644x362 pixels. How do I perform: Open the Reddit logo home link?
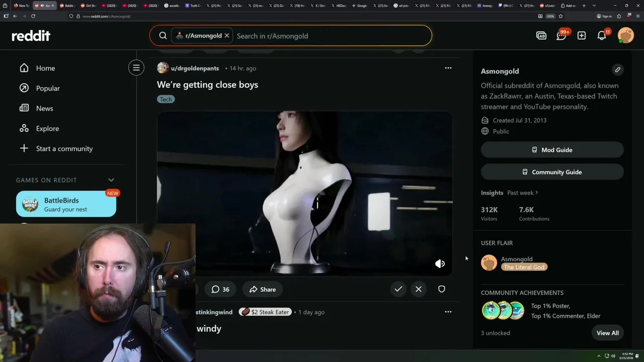(x=31, y=36)
